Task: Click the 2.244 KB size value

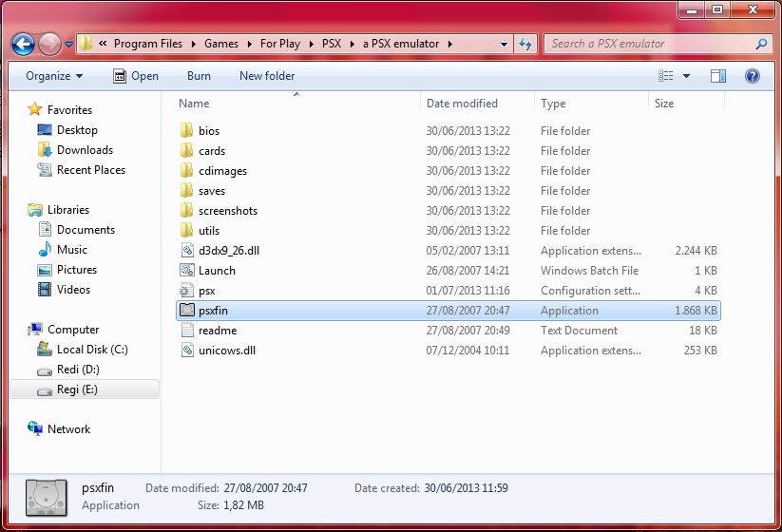Action: 696,250
